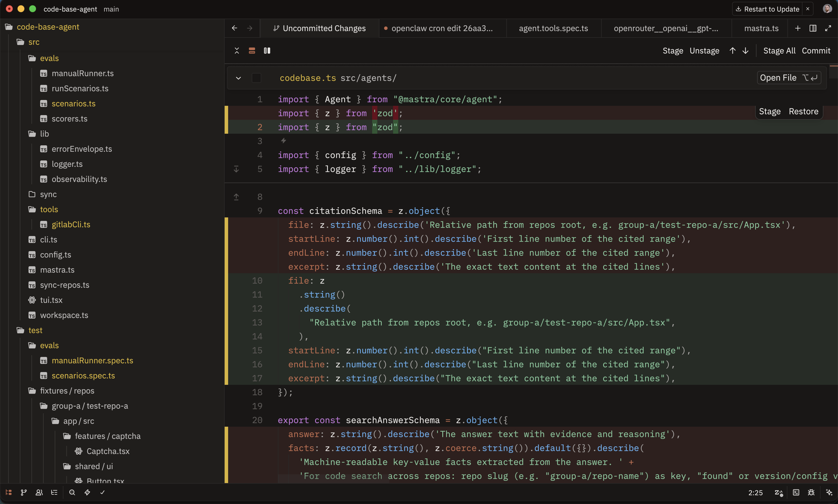Switch to unified stacked diff view
This screenshot has width=838, height=504.
(252, 51)
